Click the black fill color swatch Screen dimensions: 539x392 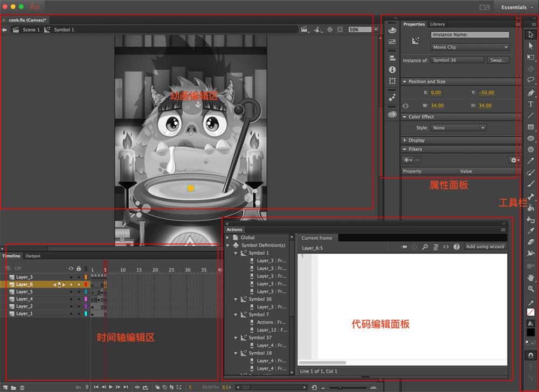[x=530, y=333]
